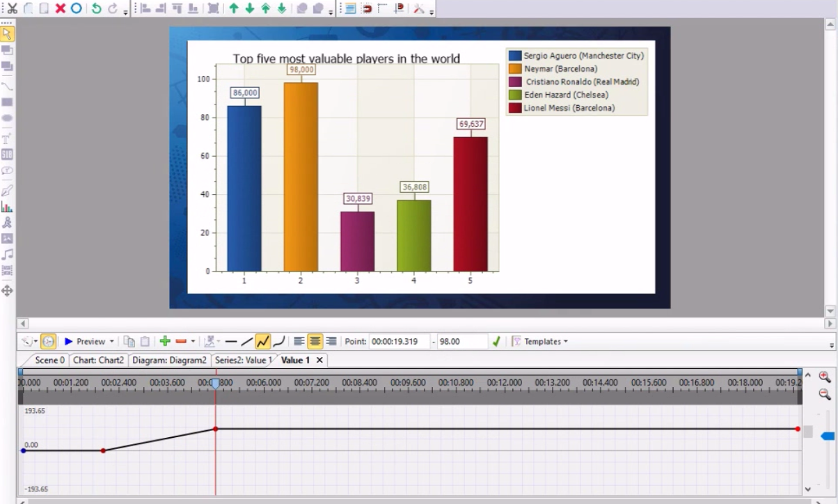The height and width of the screenshot is (504, 838).
Task: Click the Cut scissors icon
Action: 12,8
